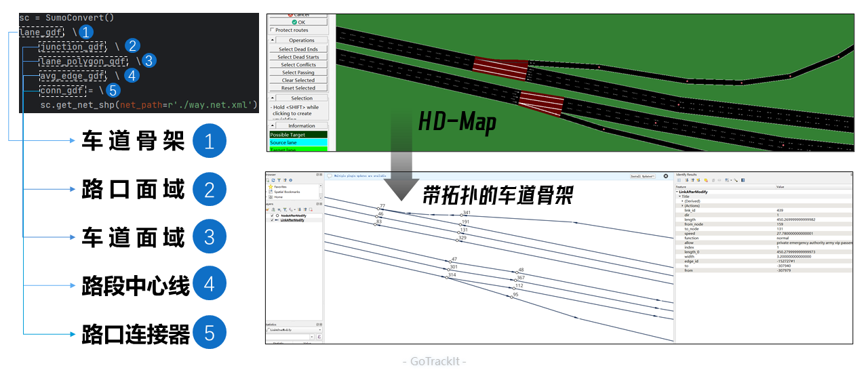
Task: Click the wrench settings icon in Identify Results
Action: [x=736, y=180]
